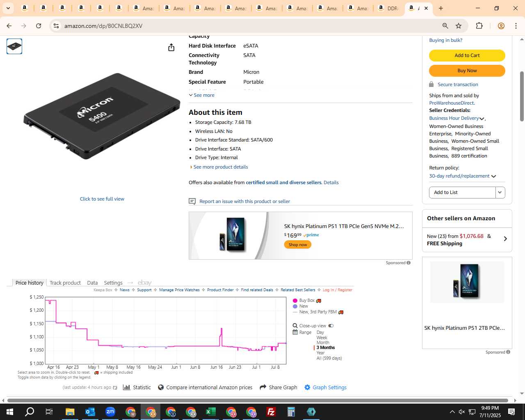Click the Share Graph arrow icon
525x420 pixels.
263,387
